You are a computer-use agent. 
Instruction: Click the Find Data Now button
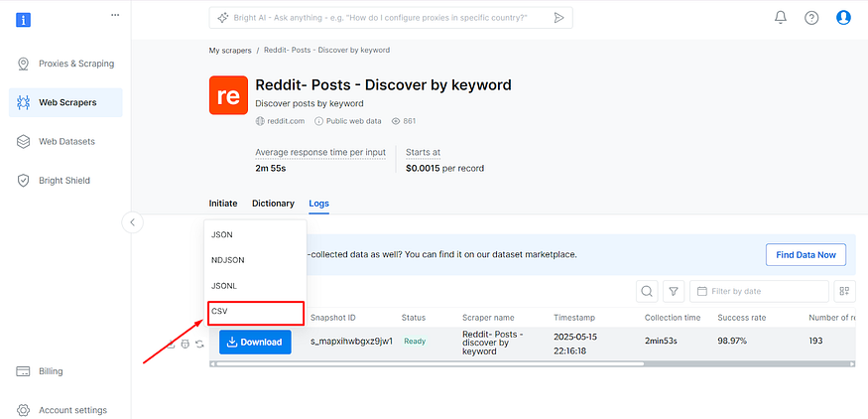click(806, 255)
